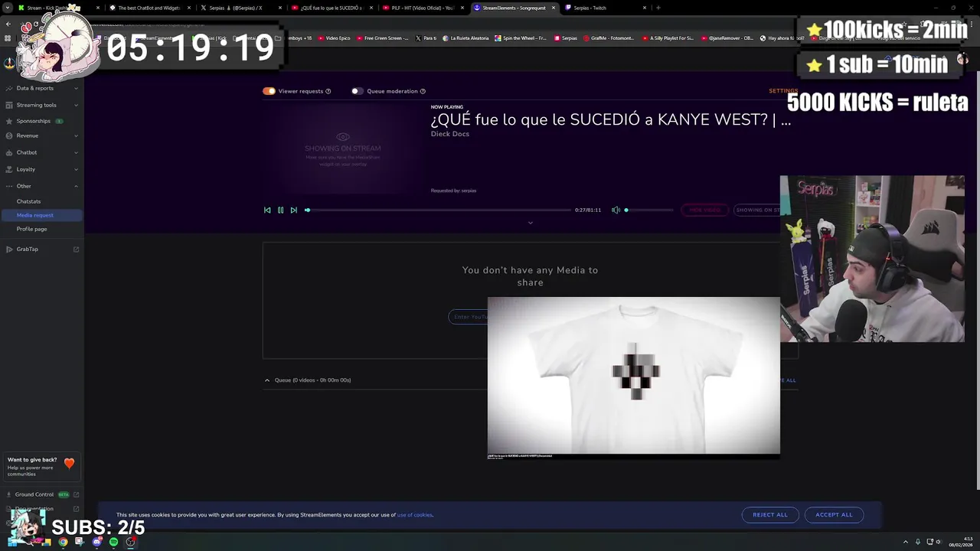Image resolution: width=980 pixels, height=551 pixels.
Task: Click the Hide Video button
Action: point(704,210)
